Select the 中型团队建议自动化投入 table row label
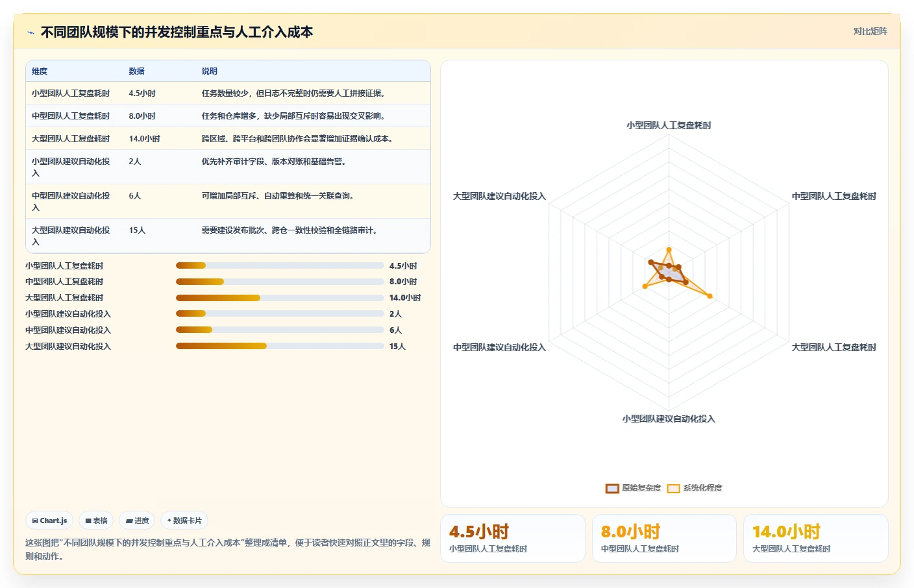Screen dimensions: 914x588 coord(71,202)
